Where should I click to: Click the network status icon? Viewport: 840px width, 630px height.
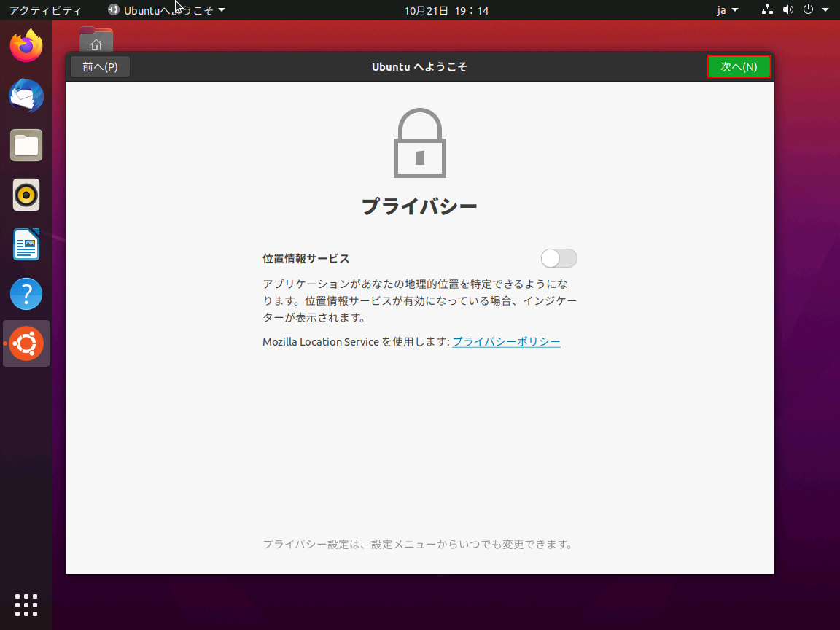coord(767,9)
